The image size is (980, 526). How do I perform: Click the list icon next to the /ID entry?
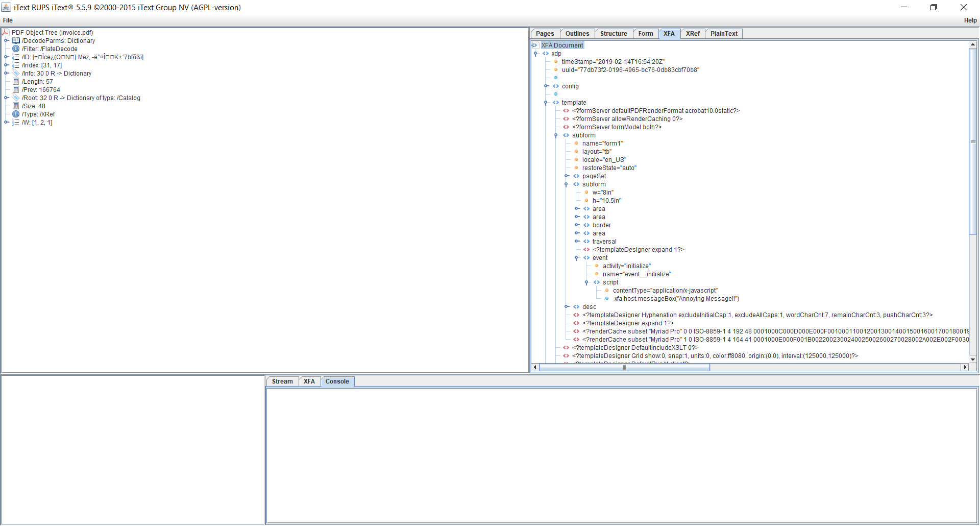tap(15, 57)
